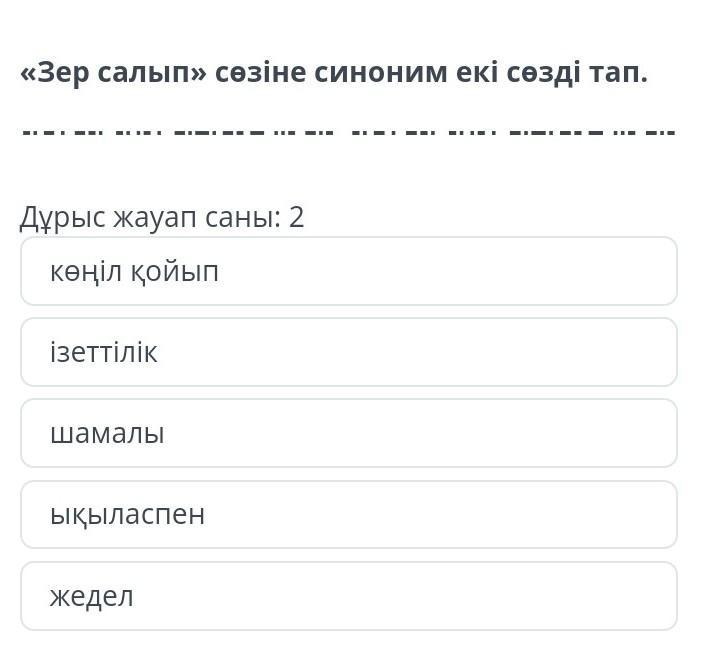Viewport: 708px width, 654px height.
Task: Select the answer option «ізеттілік»
Action: (x=349, y=352)
